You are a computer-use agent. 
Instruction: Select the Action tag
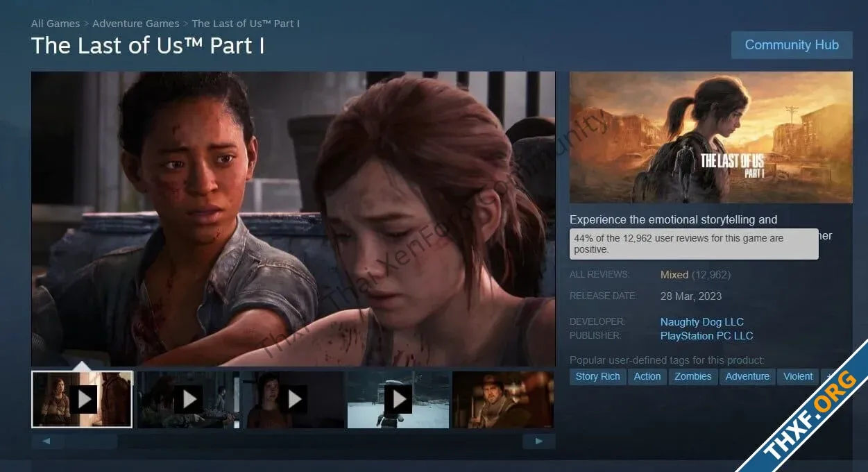click(647, 376)
